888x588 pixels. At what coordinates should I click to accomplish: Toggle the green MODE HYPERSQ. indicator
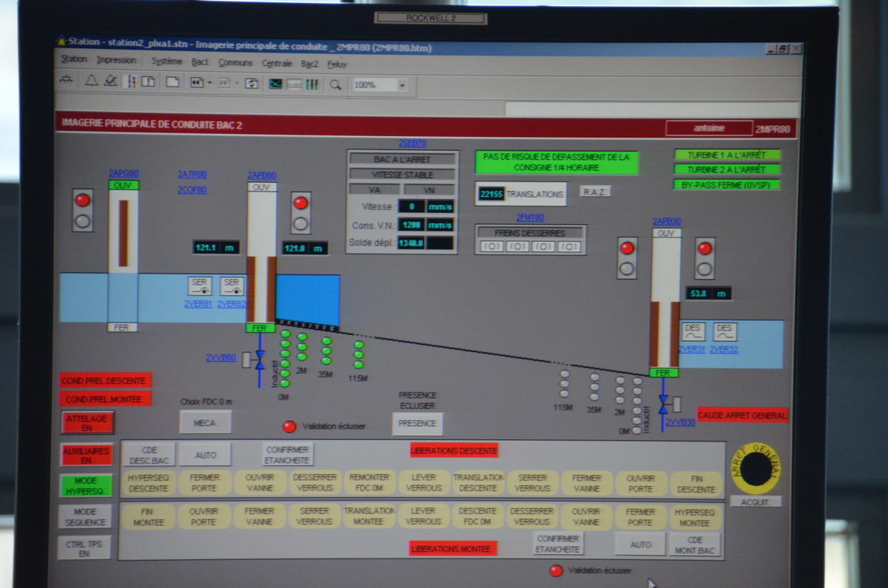click(87, 485)
